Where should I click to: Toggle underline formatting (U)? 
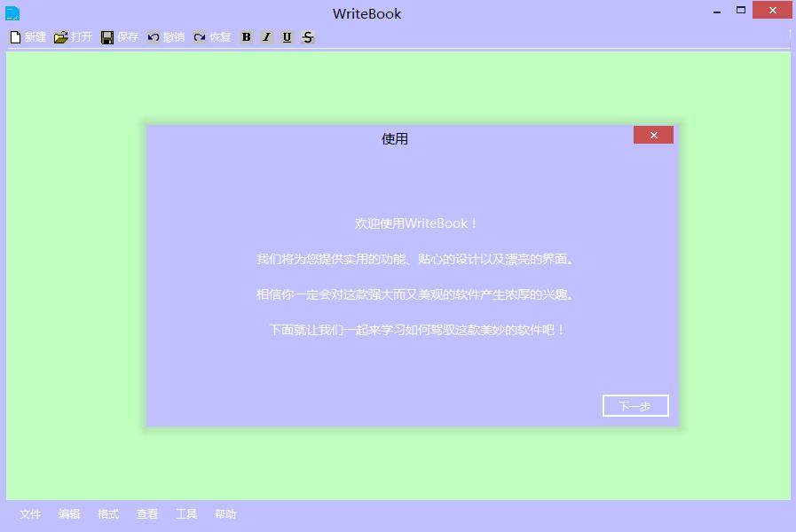tap(287, 37)
